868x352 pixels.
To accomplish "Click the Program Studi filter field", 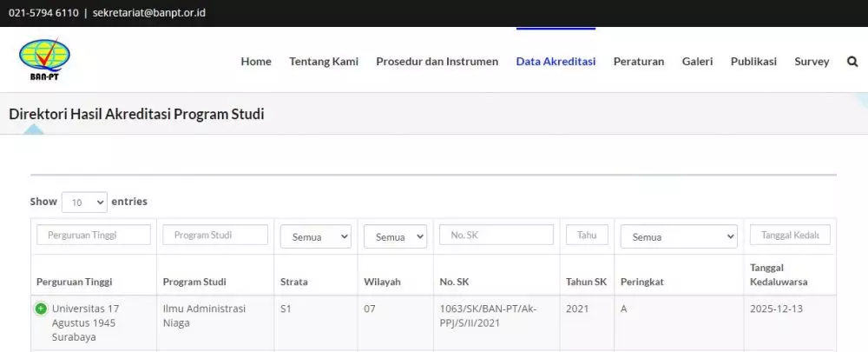I will [215, 235].
